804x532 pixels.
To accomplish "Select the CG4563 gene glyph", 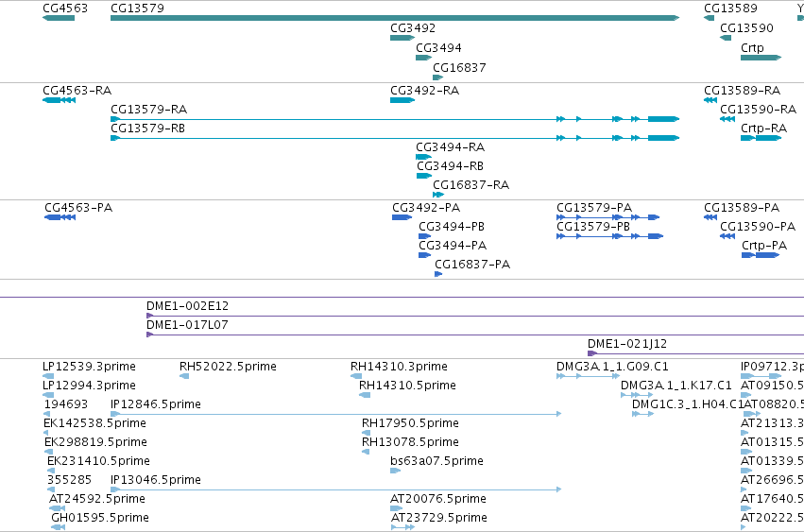I will pos(59,18).
